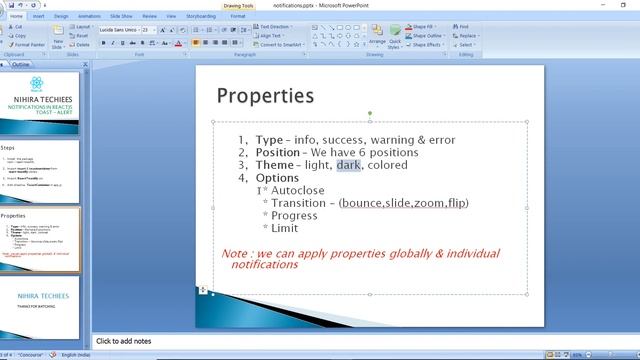Insert a New Slide
Viewport: 640px width, 360px height.
coord(58,37)
